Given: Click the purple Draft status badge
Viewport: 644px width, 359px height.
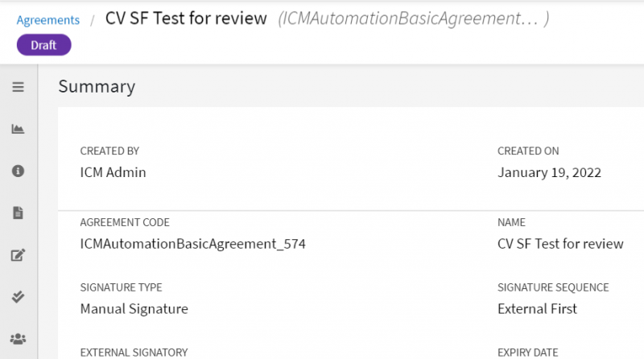Looking at the screenshot, I should coord(44,45).
